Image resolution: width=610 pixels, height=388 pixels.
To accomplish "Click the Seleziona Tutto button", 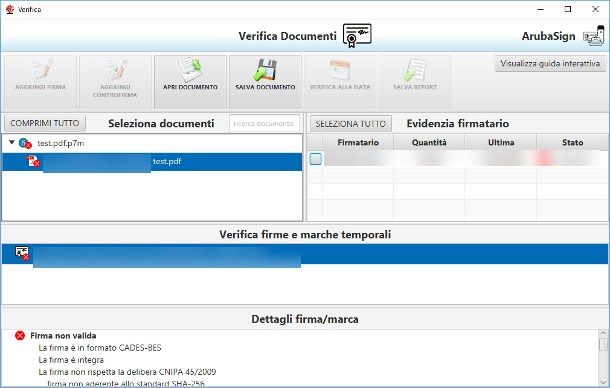I will point(351,124).
